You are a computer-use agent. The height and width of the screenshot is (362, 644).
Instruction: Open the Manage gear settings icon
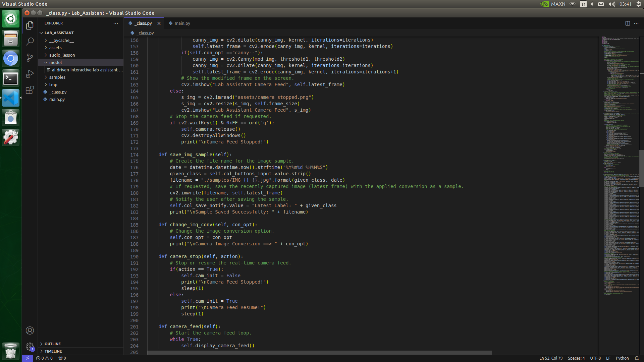(x=30, y=346)
